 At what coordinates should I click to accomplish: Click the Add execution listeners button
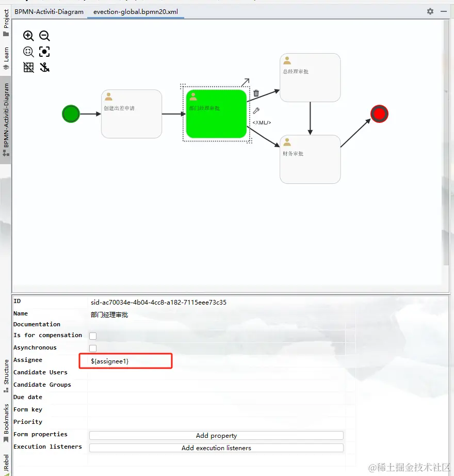click(216, 448)
